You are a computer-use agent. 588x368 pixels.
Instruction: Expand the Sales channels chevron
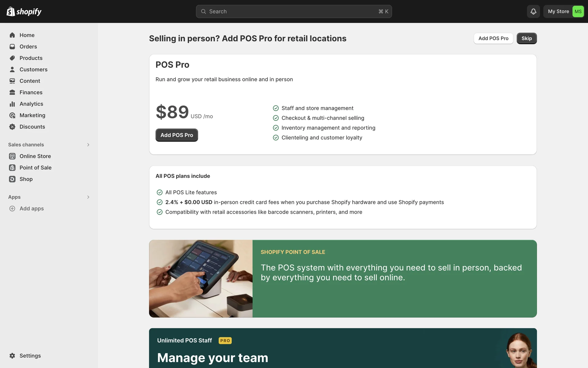click(88, 145)
